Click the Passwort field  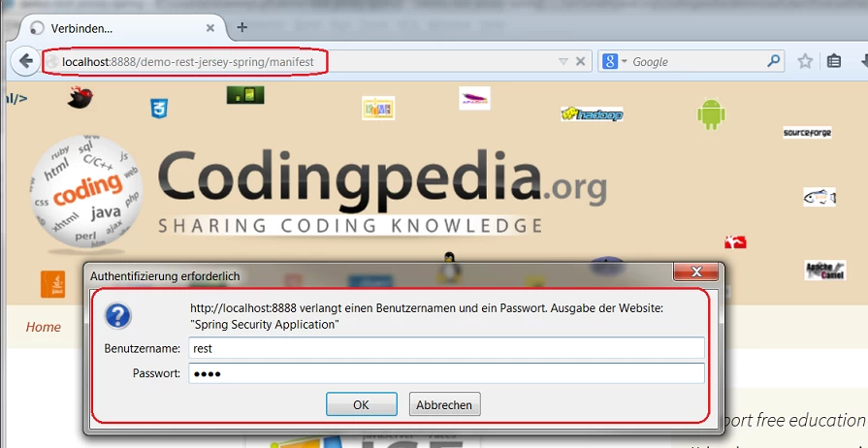(x=446, y=373)
